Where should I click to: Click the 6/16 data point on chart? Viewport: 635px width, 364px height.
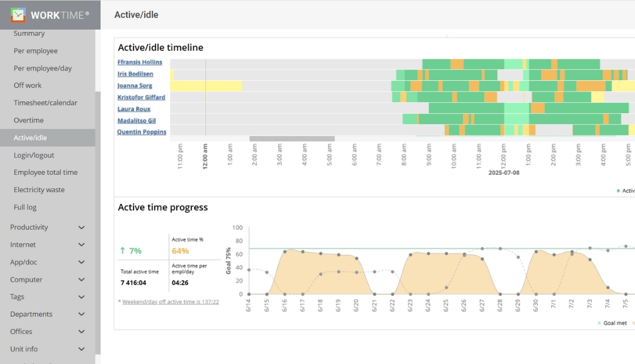coord(285,251)
